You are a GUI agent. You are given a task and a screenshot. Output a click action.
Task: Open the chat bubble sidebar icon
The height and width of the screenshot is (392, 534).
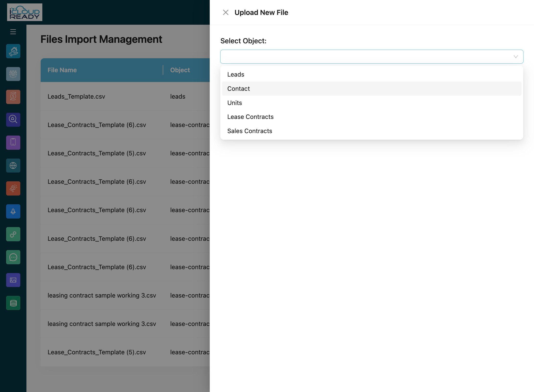click(13, 257)
